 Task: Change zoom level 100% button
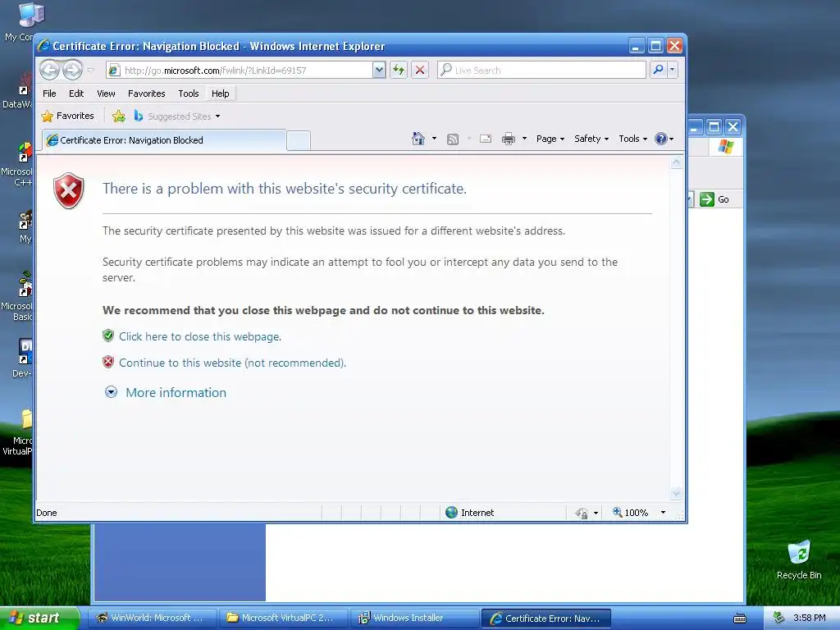(631, 513)
